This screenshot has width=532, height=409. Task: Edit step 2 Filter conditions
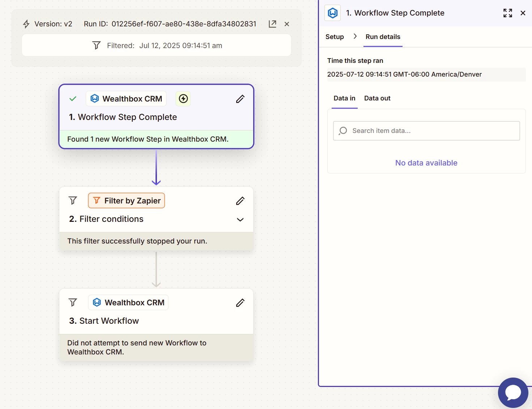coord(240,201)
